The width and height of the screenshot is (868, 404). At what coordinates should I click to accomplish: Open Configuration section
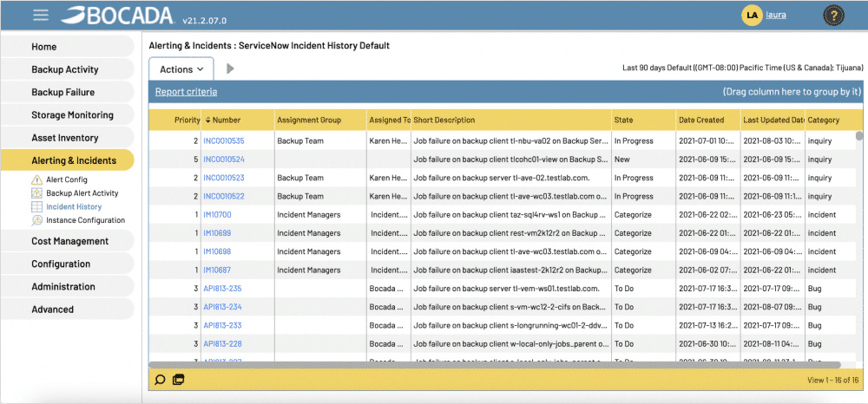pos(67,264)
